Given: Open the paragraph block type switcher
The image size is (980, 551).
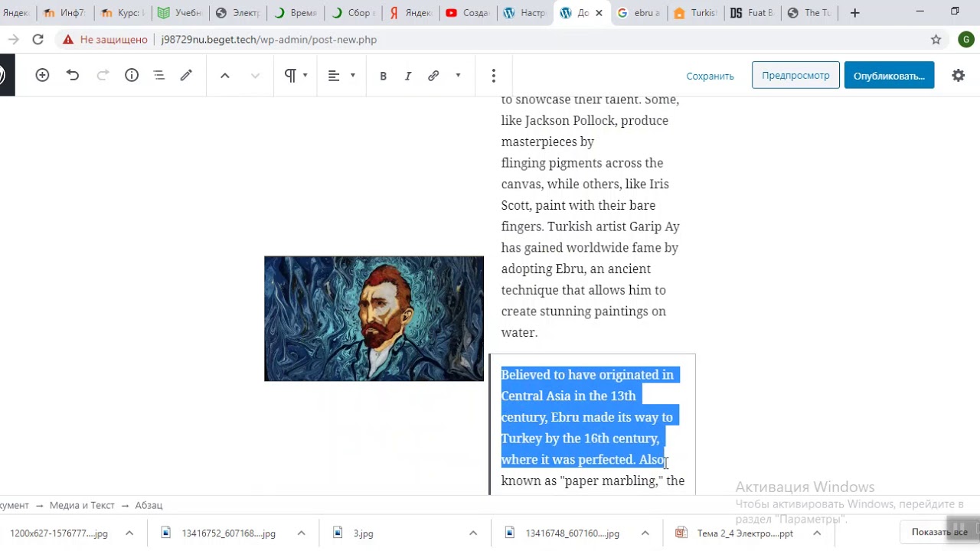Looking at the screenshot, I should 296,75.
